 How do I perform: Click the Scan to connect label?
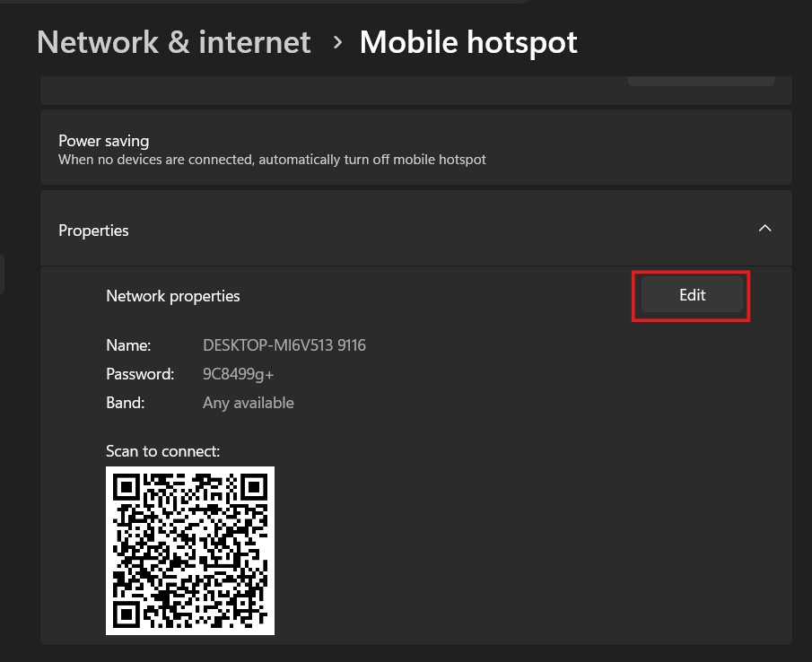click(162, 451)
